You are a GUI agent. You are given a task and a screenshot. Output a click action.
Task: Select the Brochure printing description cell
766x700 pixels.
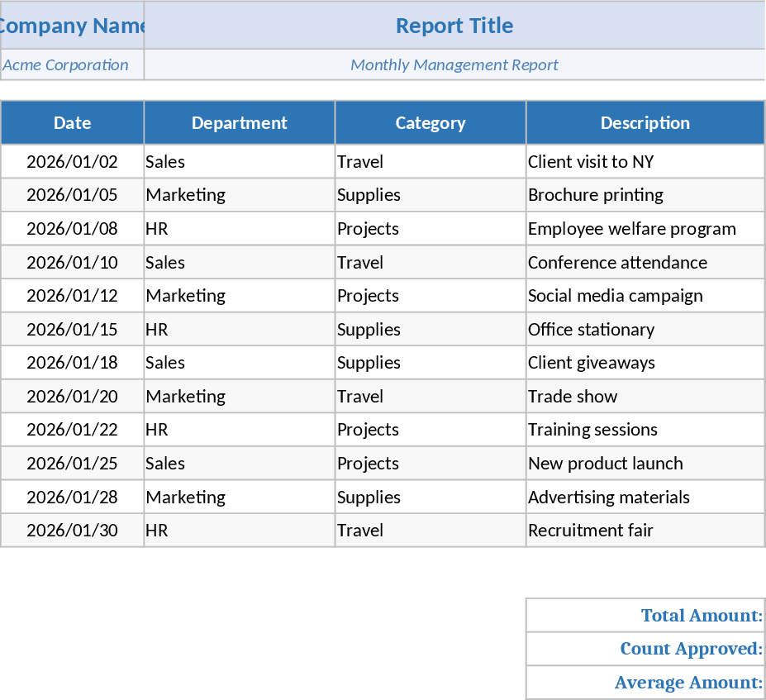click(x=645, y=195)
